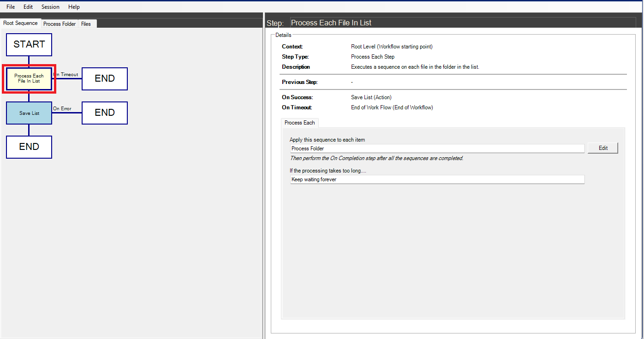Image resolution: width=644 pixels, height=339 pixels.
Task: Open the Session menu
Action: [x=50, y=7]
